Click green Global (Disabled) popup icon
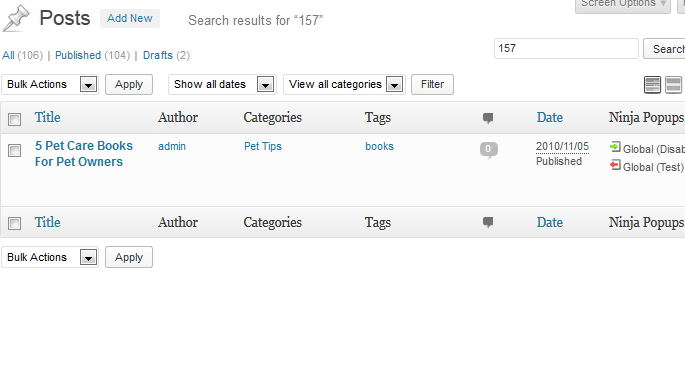This screenshot has height=370, width=685. pyautogui.click(x=615, y=147)
